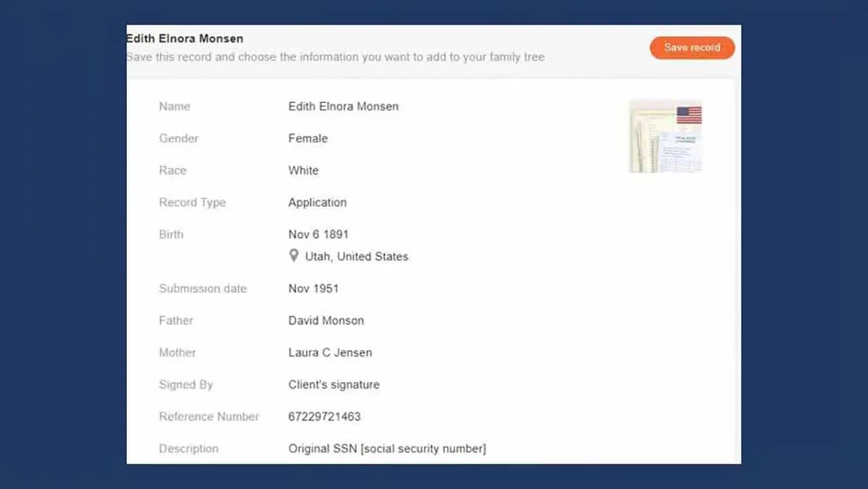Click the mother name Laura C Jensen
Viewport: 868px width, 489px height.
click(x=330, y=353)
